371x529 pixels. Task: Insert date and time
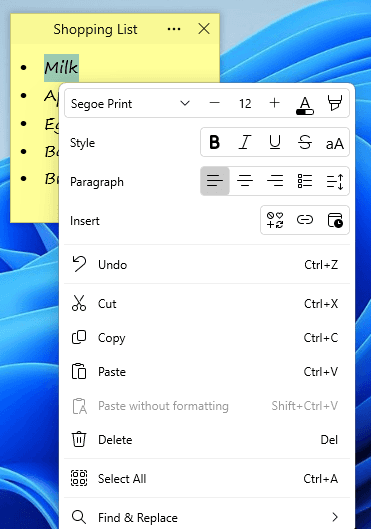pos(335,220)
